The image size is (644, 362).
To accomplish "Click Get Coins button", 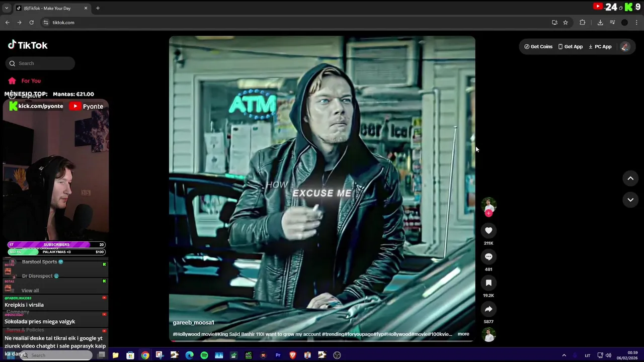I will tap(538, 47).
